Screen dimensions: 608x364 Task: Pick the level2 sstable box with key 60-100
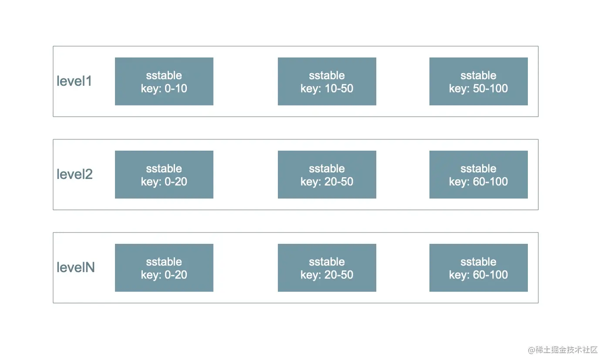(479, 175)
